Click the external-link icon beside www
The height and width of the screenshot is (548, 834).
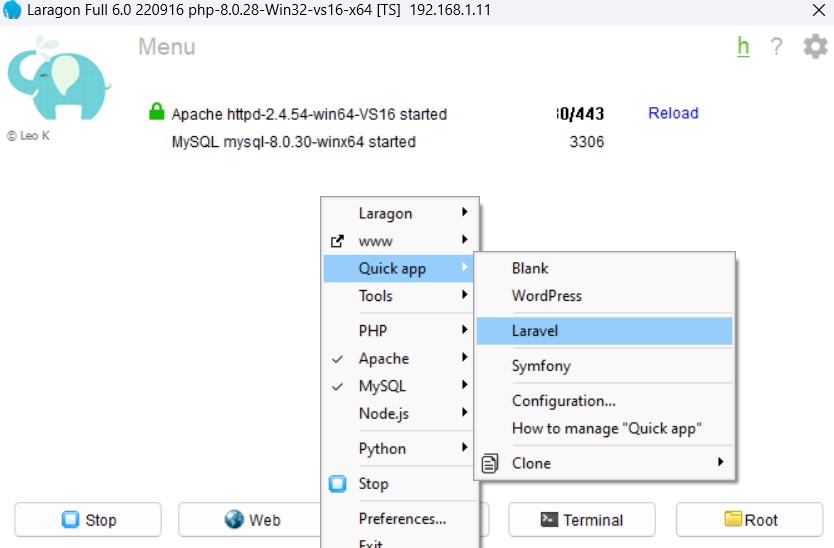337,241
